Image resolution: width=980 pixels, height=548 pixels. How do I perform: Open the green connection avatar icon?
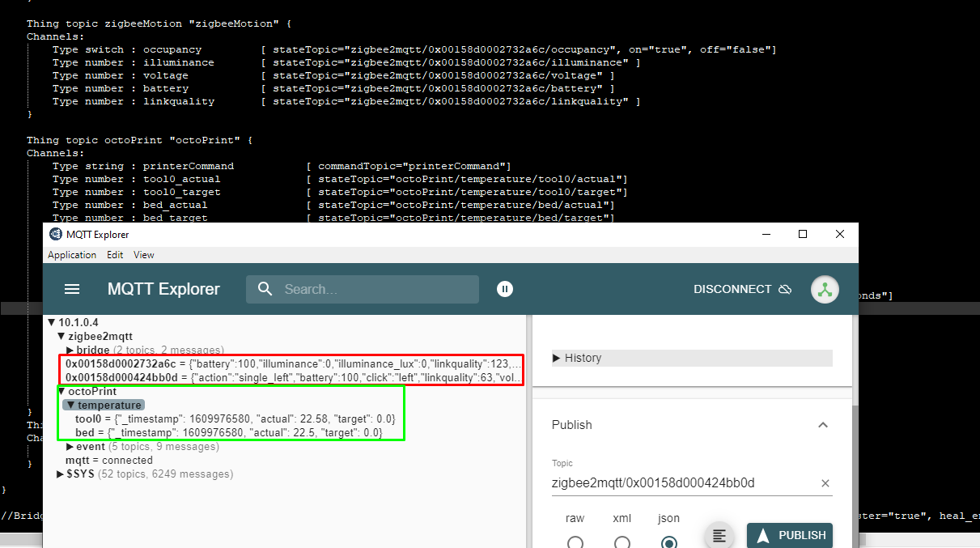point(825,290)
